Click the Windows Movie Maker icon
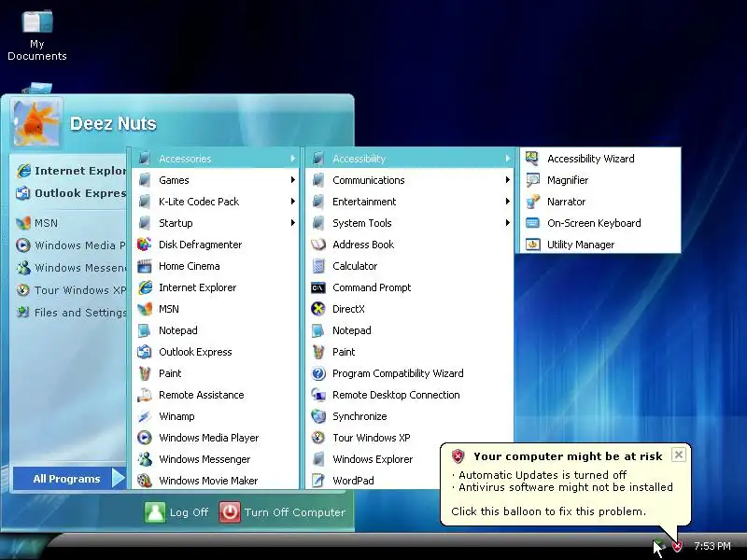 coord(145,481)
